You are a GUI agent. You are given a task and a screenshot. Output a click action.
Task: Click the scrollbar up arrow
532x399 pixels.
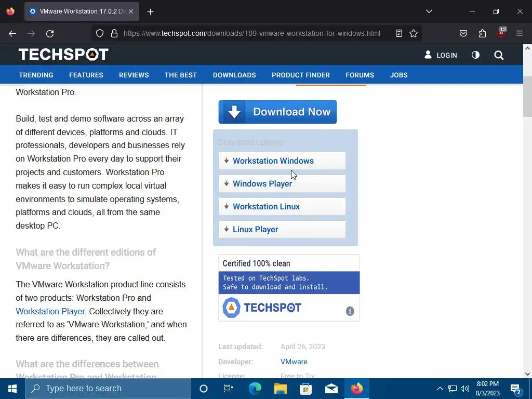coord(527,48)
